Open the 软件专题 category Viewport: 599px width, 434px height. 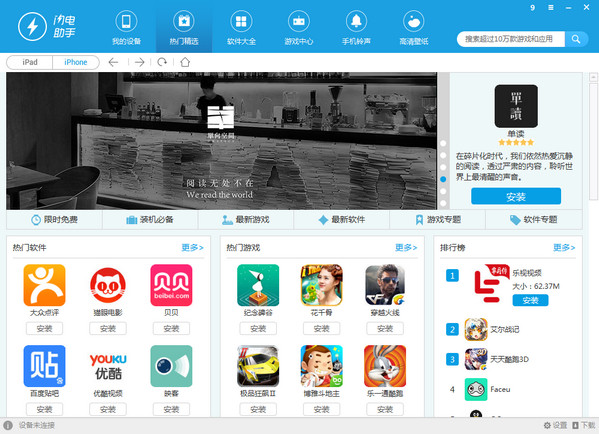tap(534, 220)
